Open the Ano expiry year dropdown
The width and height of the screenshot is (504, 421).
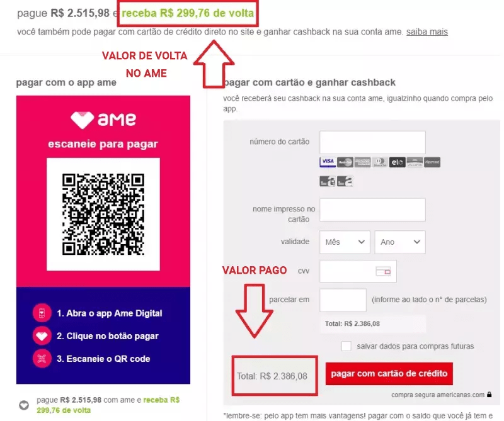coord(400,242)
